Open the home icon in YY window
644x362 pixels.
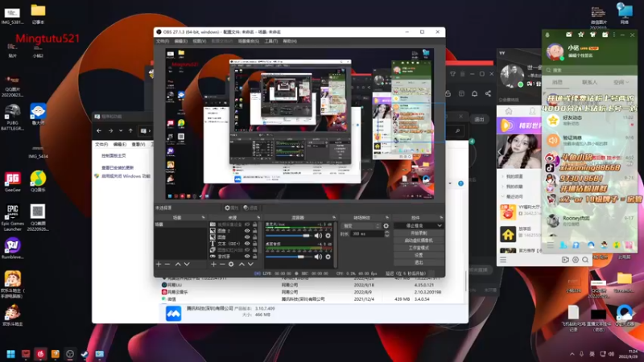pyautogui.click(x=509, y=111)
